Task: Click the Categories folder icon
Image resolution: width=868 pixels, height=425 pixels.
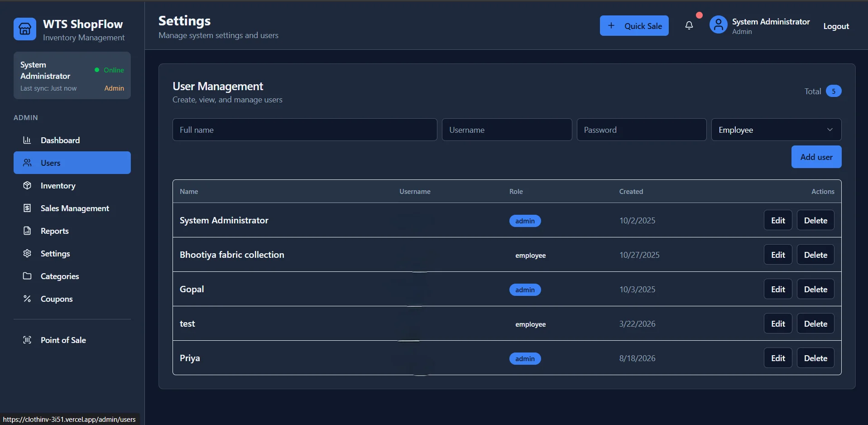Action: 27,276
